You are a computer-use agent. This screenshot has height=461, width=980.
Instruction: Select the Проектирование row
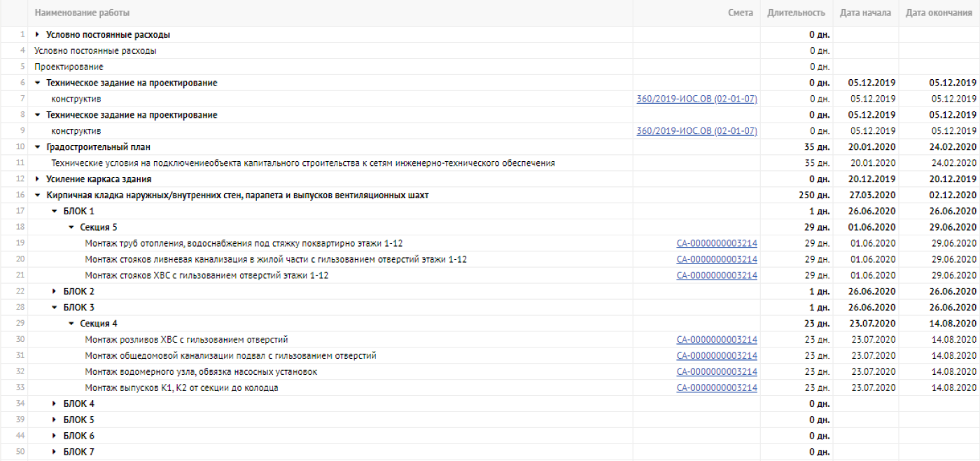click(490, 67)
